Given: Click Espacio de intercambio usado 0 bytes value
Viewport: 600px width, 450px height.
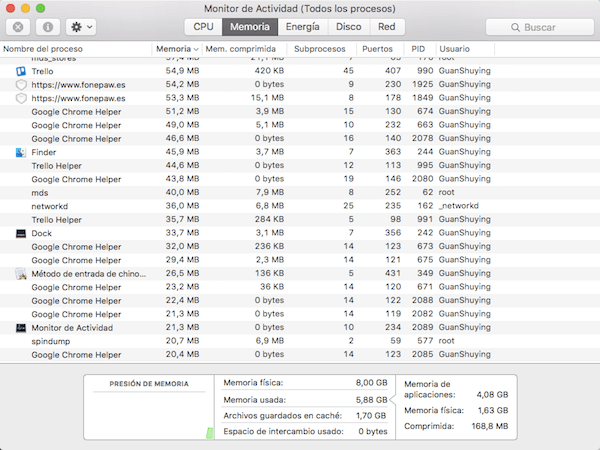Looking at the screenshot, I should click(x=373, y=431).
